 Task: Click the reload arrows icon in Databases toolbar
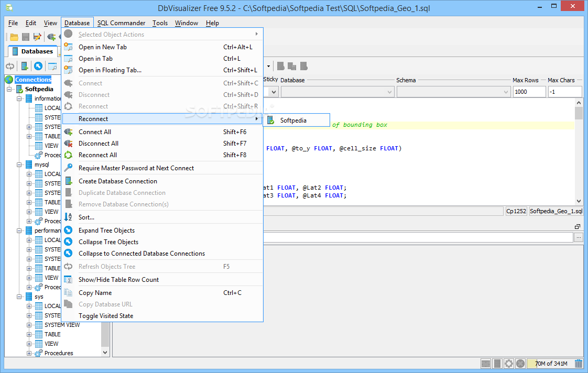pos(10,67)
